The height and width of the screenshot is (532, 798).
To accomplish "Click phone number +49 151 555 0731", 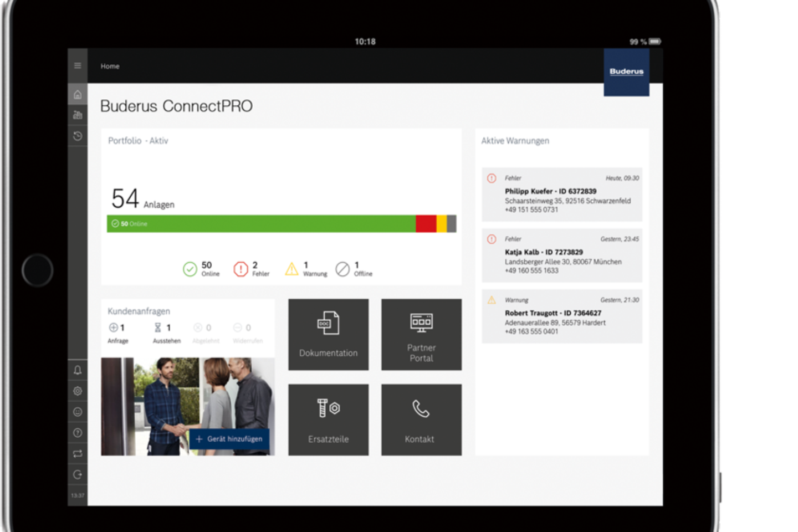I will click(531, 210).
